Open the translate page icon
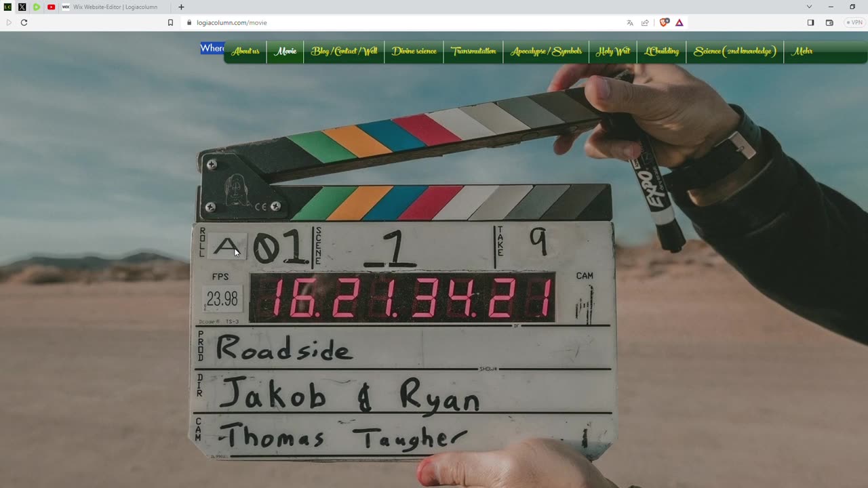Screen dimensions: 868x488 pyautogui.click(x=630, y=22)
